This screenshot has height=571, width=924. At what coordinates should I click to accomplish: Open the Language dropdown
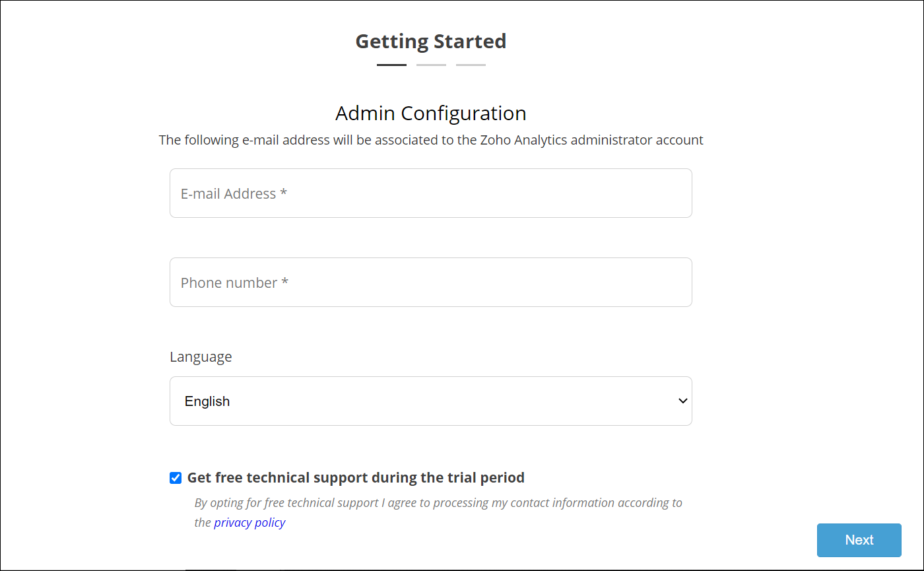[x=430, y=401]
